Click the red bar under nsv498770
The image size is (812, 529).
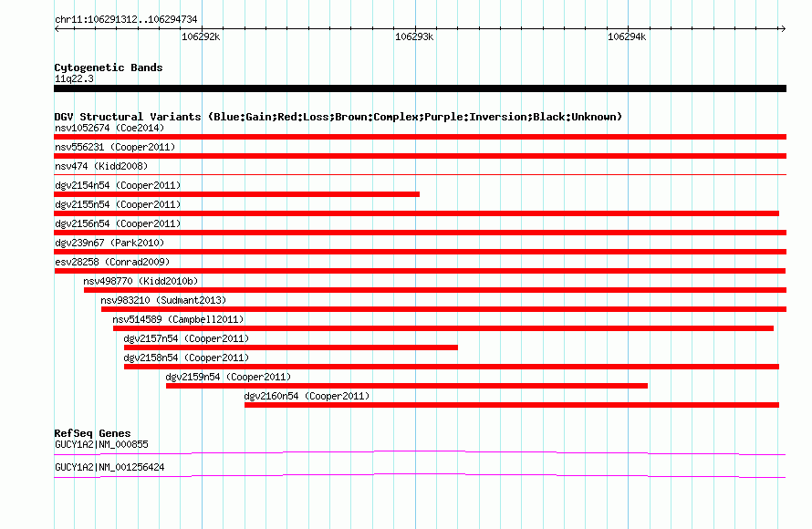coord(435,290)
